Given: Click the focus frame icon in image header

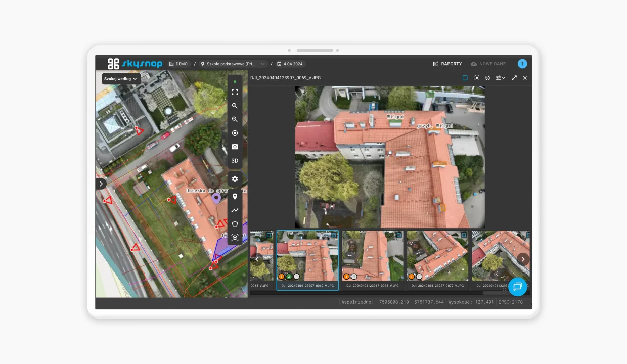Looking at the screenshot, I should point(477,78).
